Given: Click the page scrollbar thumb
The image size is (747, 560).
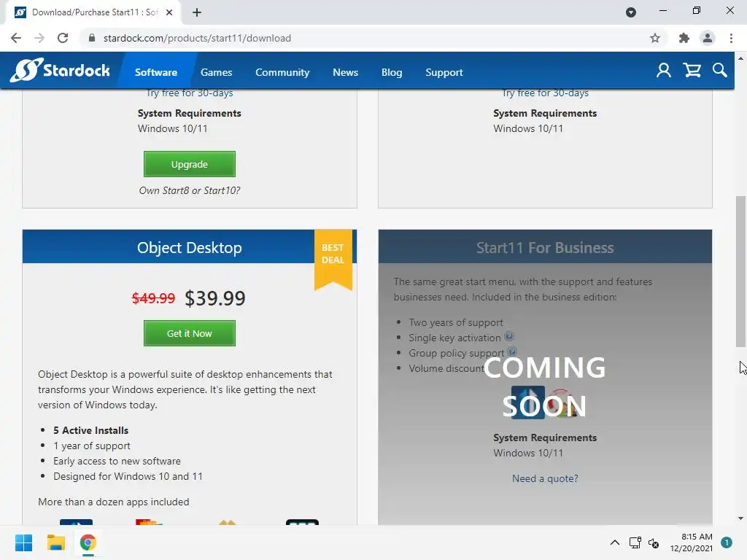Looking at the screenshot, I should pos(740,271).
